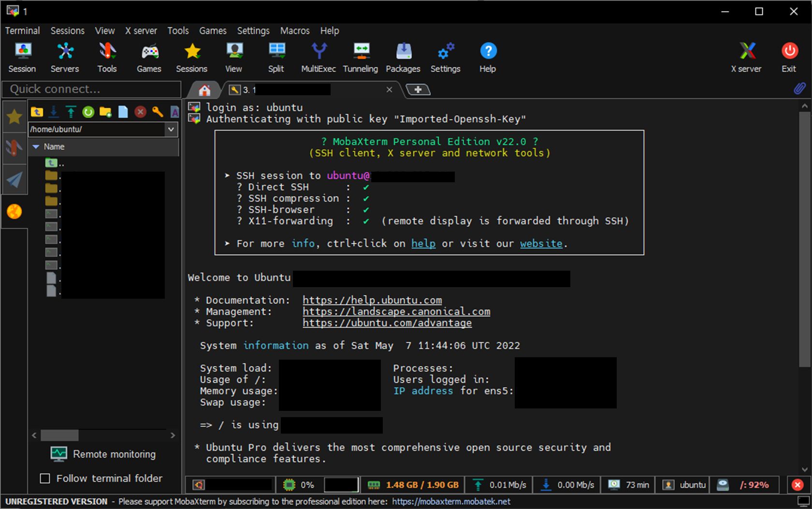Open the Settings gears toolbar icon
The width and height of the screenshot is (812, 509).
(x=446, y=58)
